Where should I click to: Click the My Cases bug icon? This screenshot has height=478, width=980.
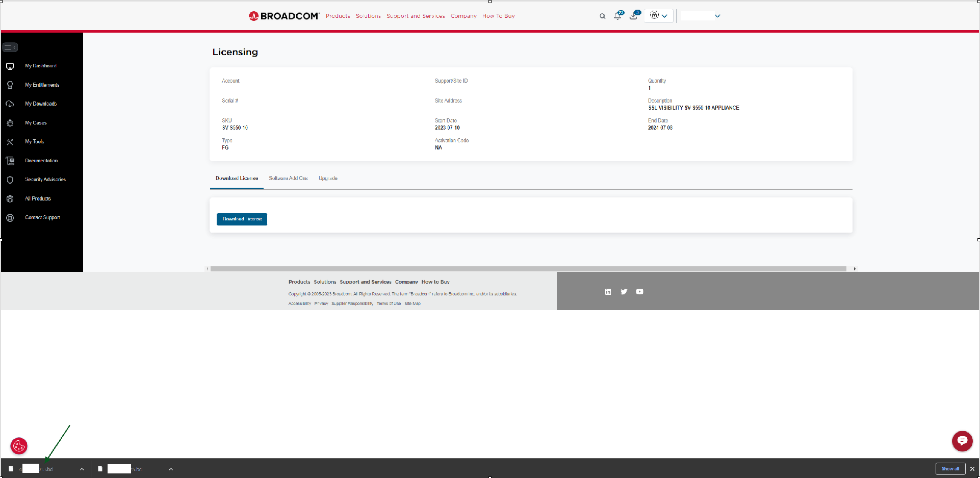coord(10,123)
